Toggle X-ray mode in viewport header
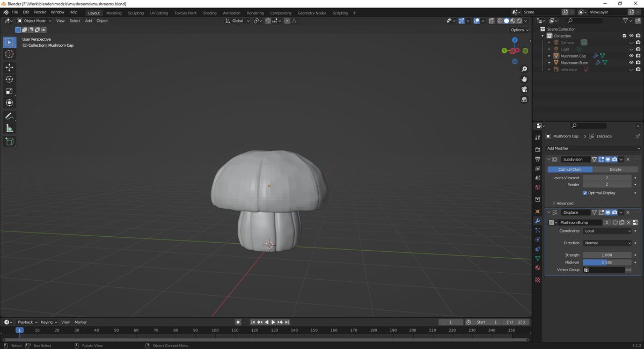644x349 pixels. (x=491, y=21)
